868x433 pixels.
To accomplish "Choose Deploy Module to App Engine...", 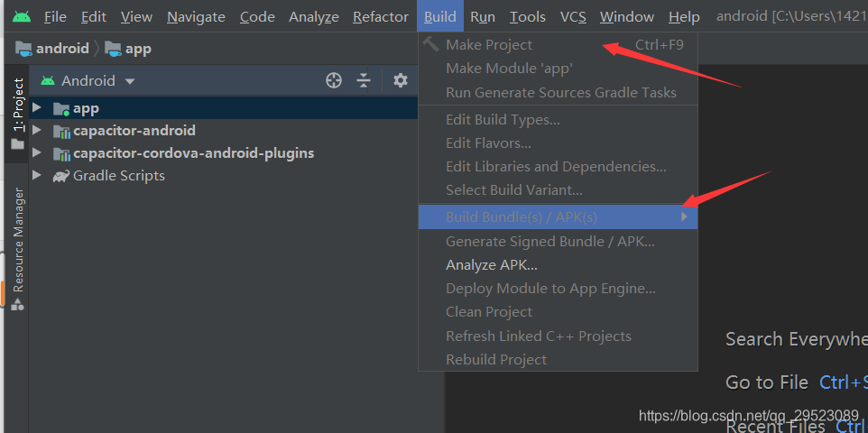I will [x=558, y=289].
